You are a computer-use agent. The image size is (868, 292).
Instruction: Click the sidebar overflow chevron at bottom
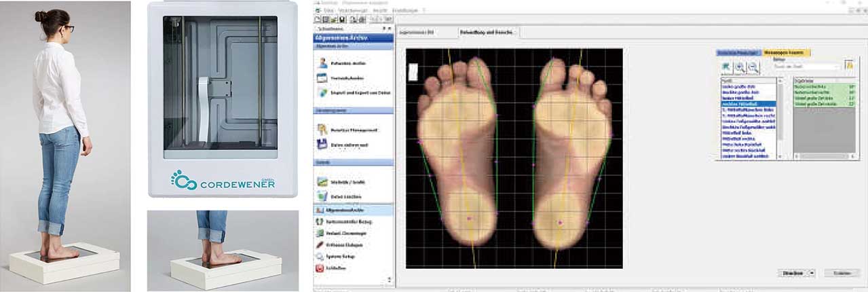[x=389, y=279]
